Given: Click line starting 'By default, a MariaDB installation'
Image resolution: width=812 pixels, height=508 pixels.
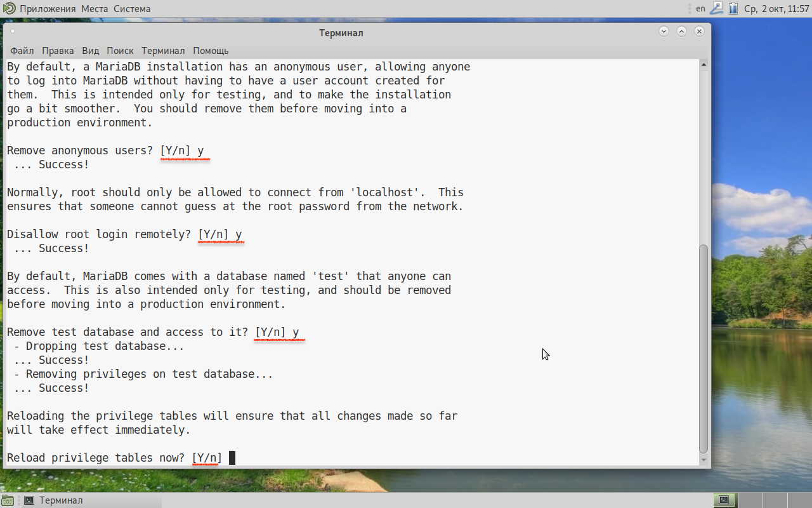Looking at the screenshot, I should [x=239, y=67].
